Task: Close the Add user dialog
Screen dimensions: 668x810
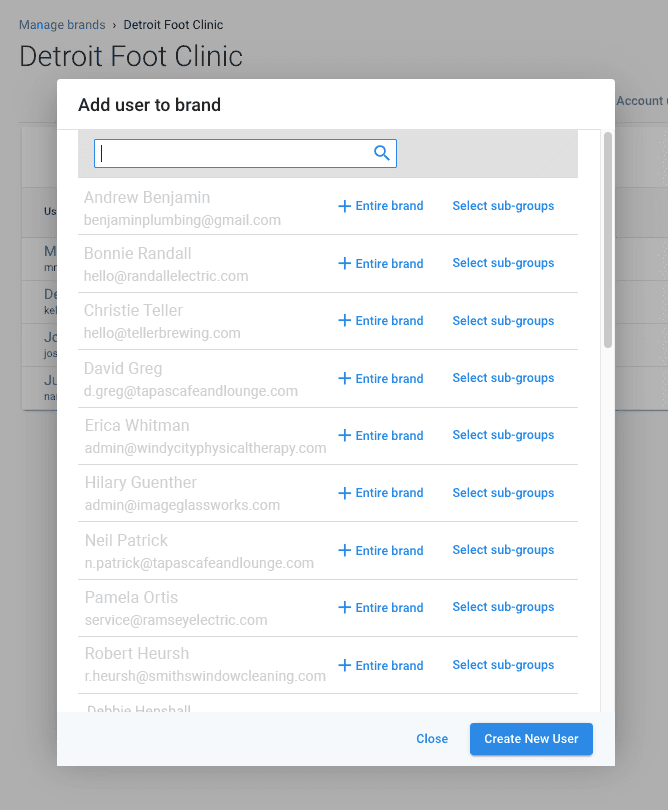Action: pyautogui.click(x=432, y=739)
